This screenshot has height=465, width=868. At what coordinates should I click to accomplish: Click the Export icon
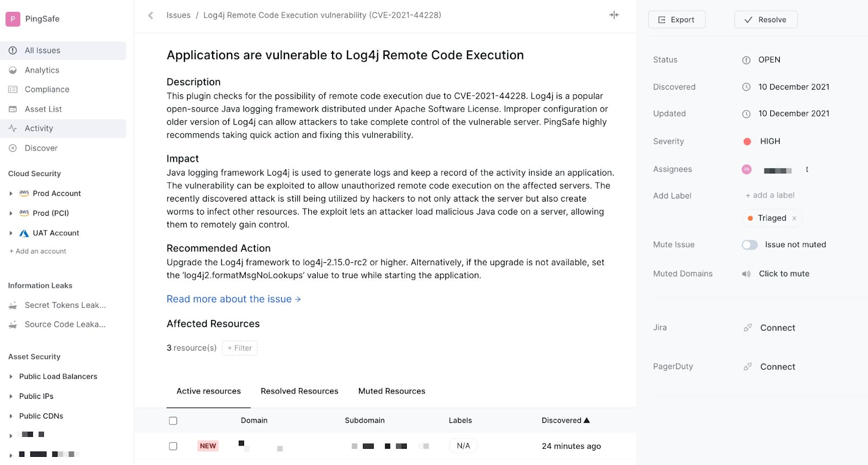point(662,20)
